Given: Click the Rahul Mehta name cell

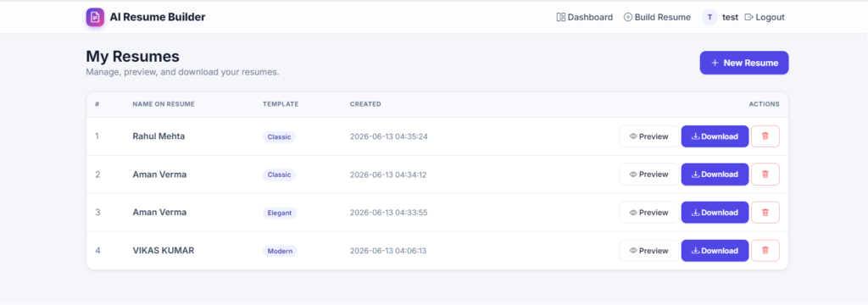Looking at the screenshot, I should 159,136.
